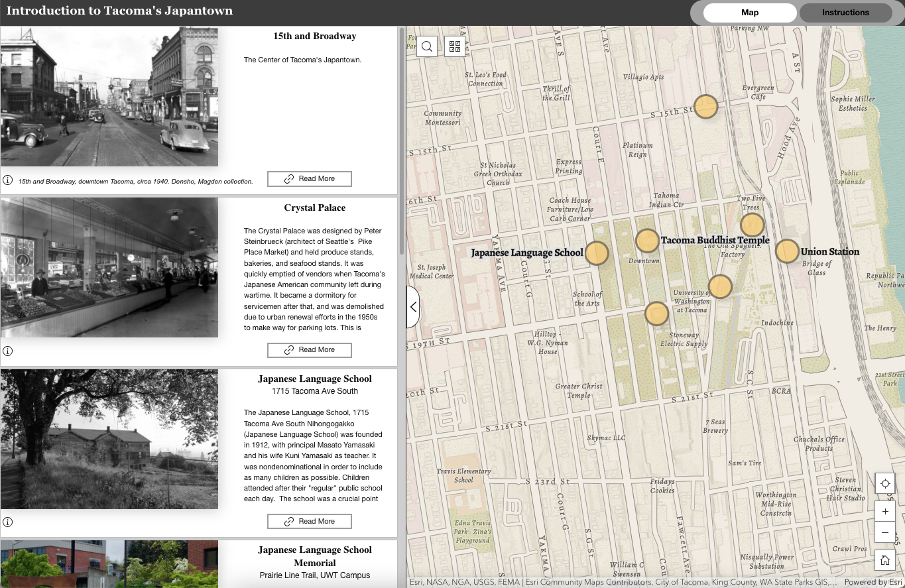Click 'Bridge of Glass' map label
Screen dimensions: 905x588
817,268
